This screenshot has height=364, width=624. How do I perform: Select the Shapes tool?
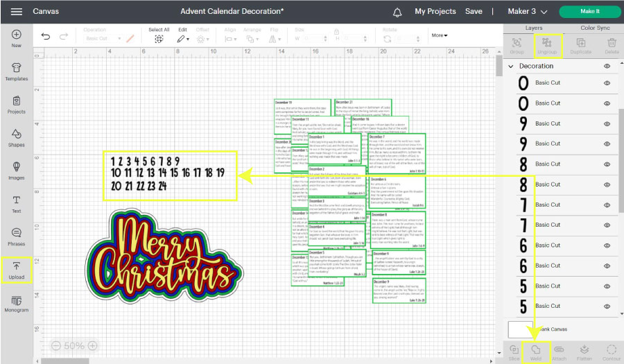point(17,137)
